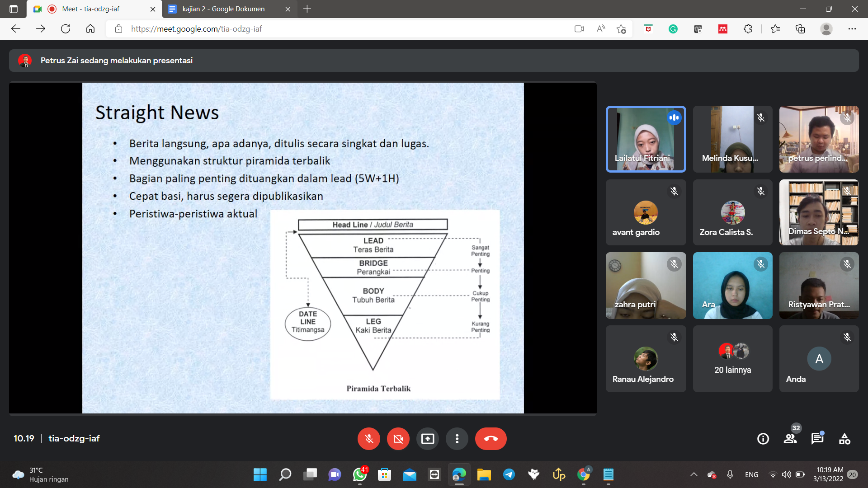868x488 pixels.
Task: Open the meeting details info icon
Action: point(763,439)
